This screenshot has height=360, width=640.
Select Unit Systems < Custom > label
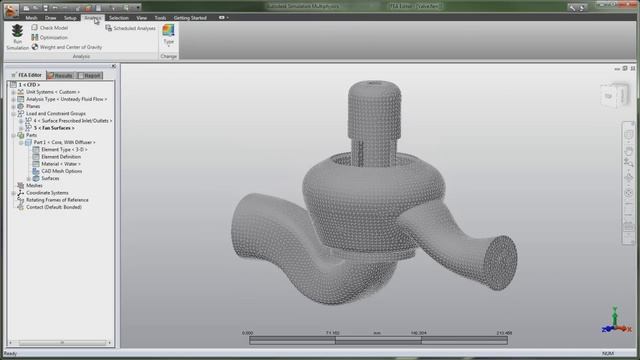pyautogui.click(x=53, y=92)
